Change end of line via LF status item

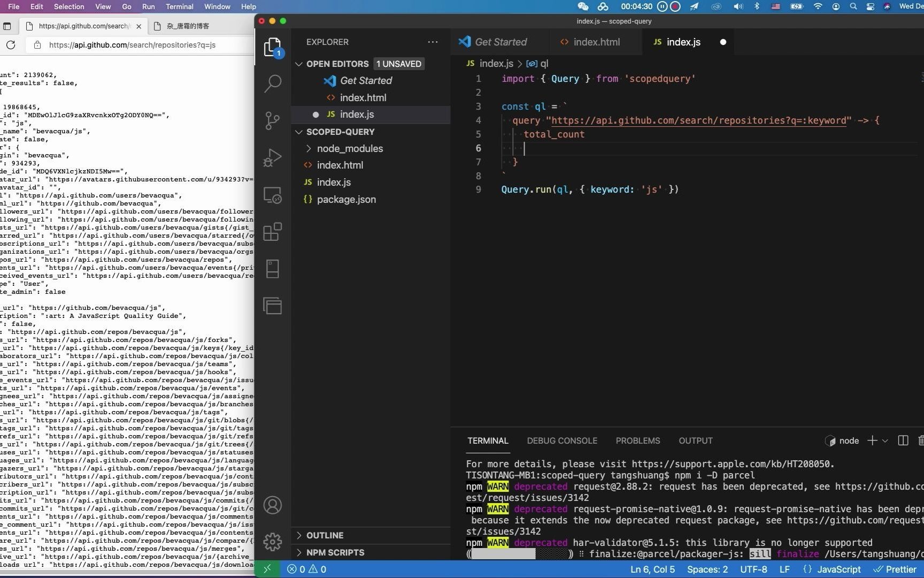coord(784,569)
